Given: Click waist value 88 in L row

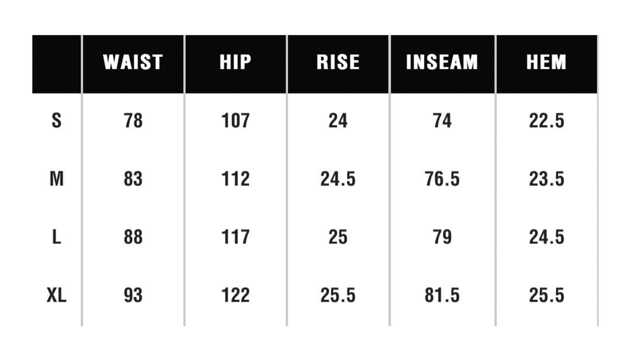Looking at the screenshot, I should (x=133, y=237).
